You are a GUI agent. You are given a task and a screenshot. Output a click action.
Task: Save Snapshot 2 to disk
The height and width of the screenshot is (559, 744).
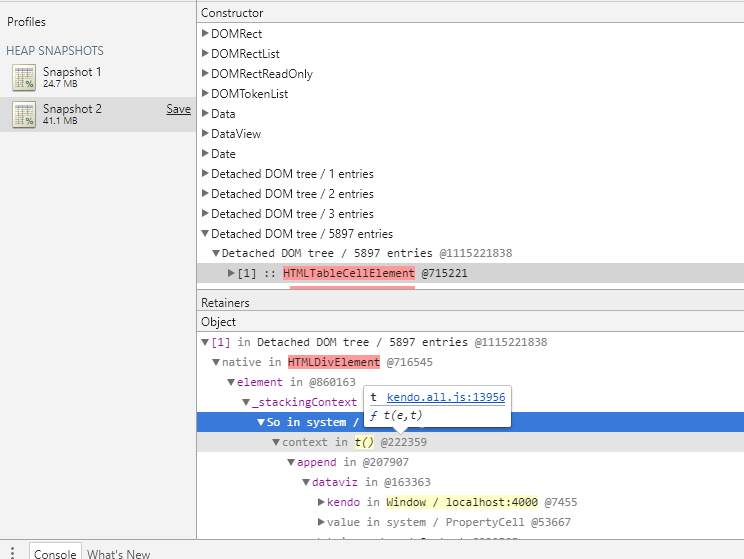point(178,109)
